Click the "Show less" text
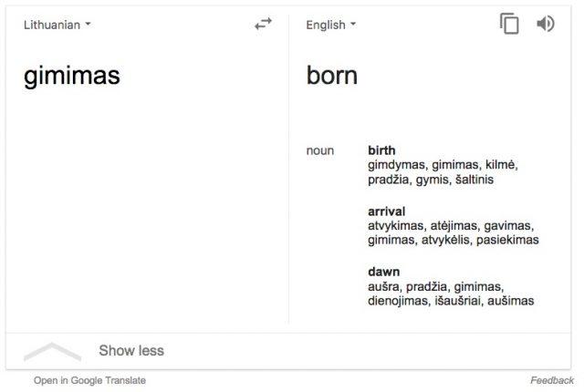The width and height of the screenshot is (584, 392). 131,350
